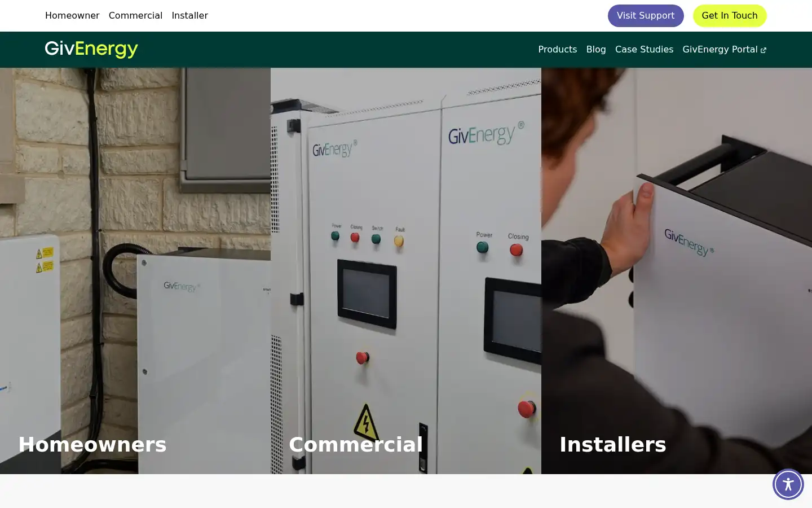Open the Blog link
Viewport: 812px width, 508px height.
[596, 50]
